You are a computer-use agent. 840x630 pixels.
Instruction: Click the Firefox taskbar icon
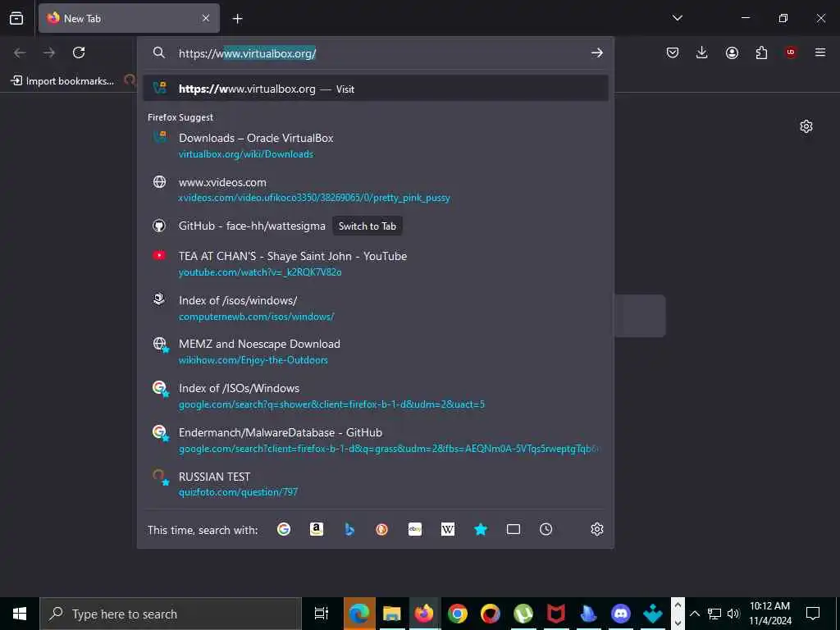[424, 614]
